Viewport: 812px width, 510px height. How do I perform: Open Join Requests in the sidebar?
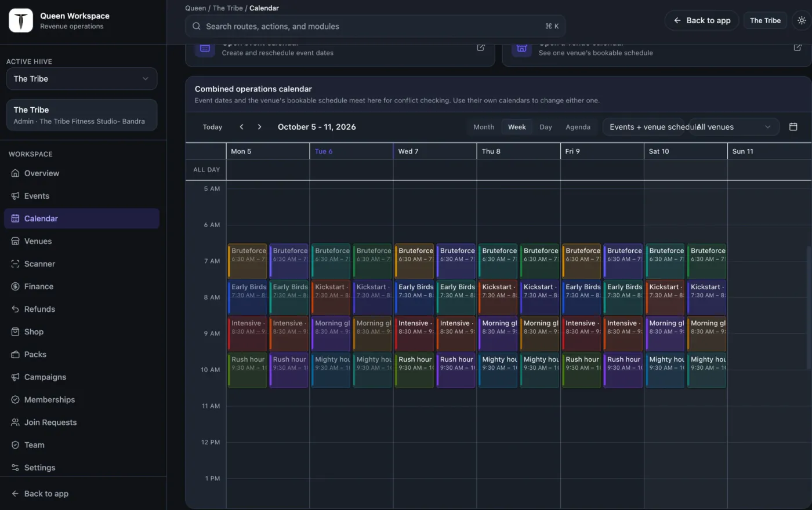tap(82, 422)
